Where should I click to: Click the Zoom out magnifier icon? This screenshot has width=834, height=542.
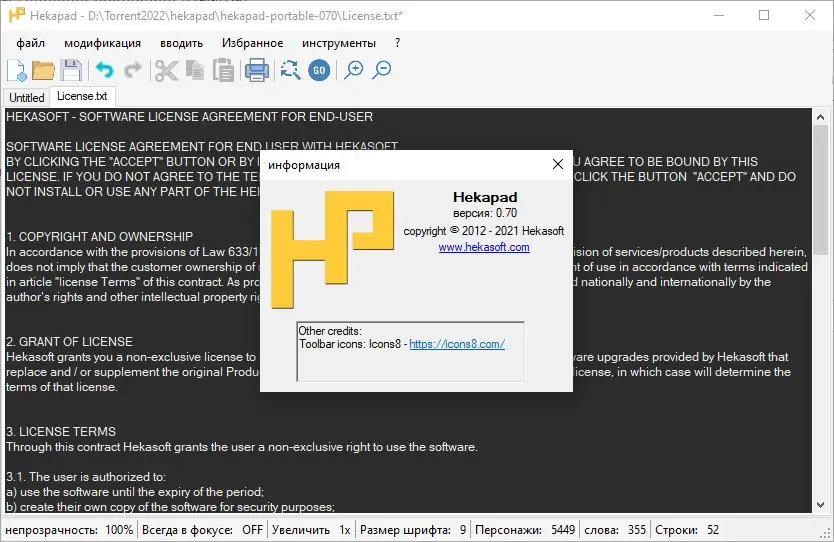pyautogui.click(x=381, y=70)
